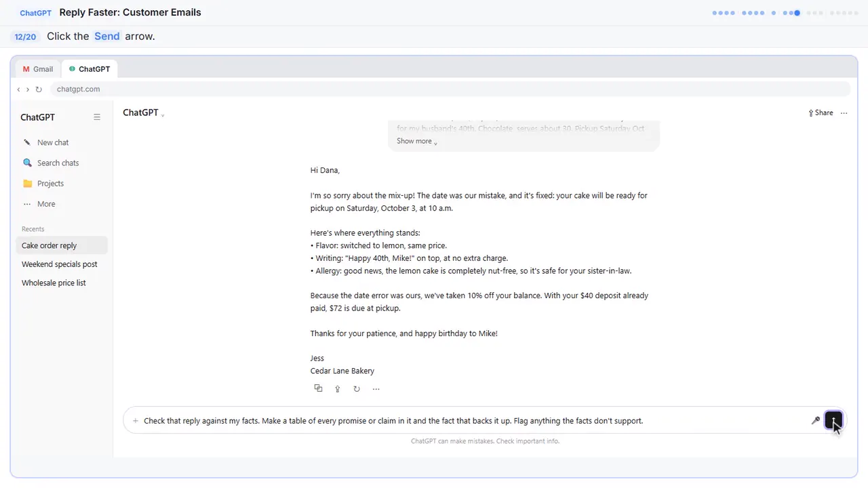868x488 pixels.
Task: Click the 'Cedar Lane Bakery' signature text
Action: 342,371
